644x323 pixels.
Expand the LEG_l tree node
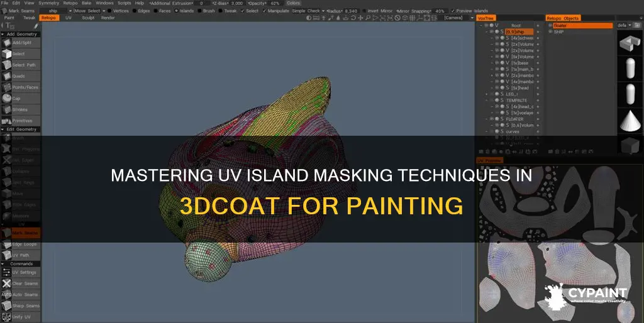487,94
